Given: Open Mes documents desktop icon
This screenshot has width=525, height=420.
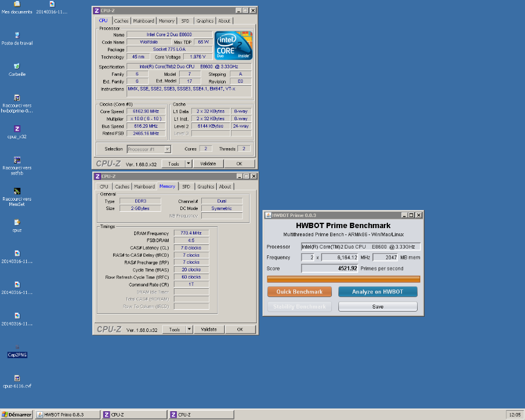Looking at the screenshot, I should pos(17,8).
